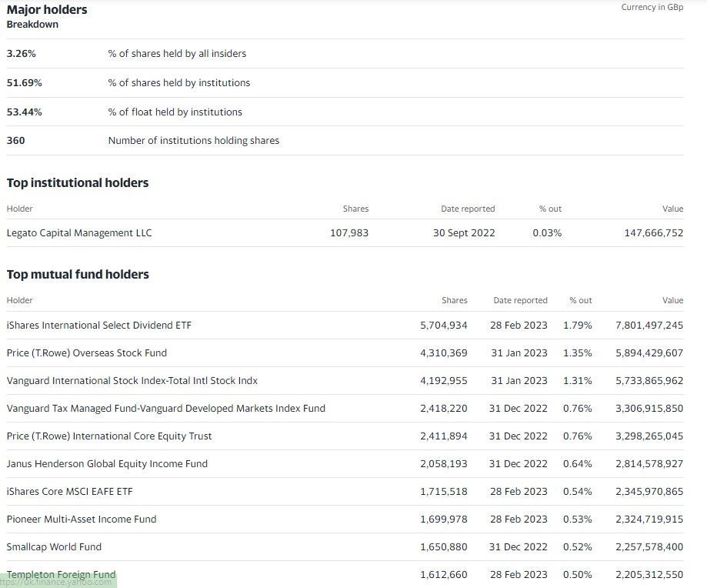707x588 pixels.
Task: Click '% of shares held by institutions'
Action: click(x=179, y=82)
